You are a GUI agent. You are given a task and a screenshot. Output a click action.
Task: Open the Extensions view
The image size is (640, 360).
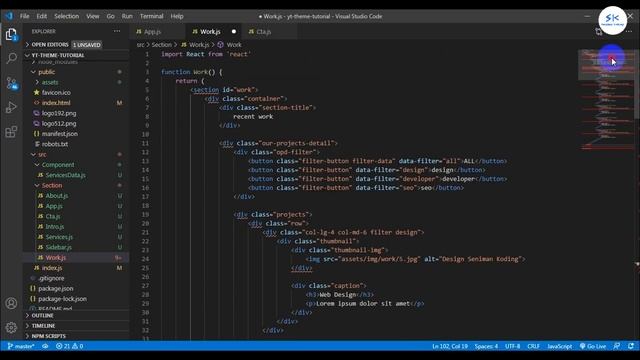coord(11,132)
